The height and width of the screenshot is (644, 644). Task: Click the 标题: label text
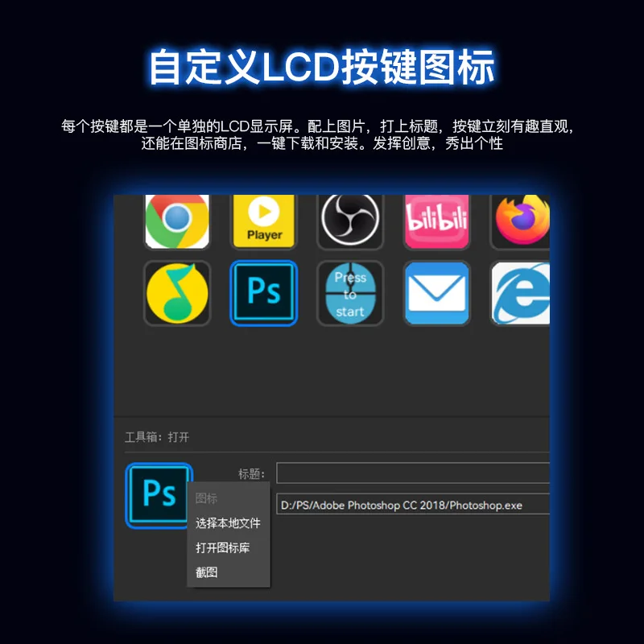251,473
